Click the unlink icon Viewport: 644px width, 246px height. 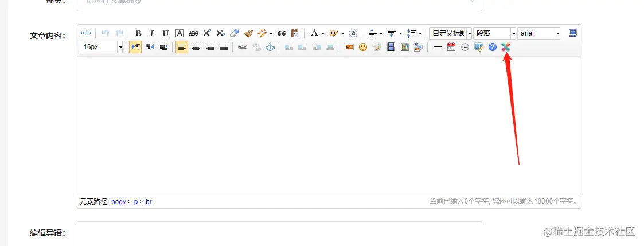[256, 47]
